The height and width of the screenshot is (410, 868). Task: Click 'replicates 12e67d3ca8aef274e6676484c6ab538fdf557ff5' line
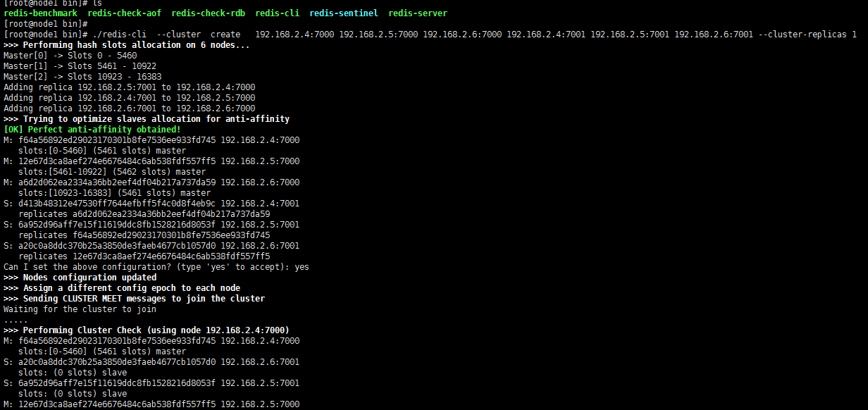click(x=144, y=256)
